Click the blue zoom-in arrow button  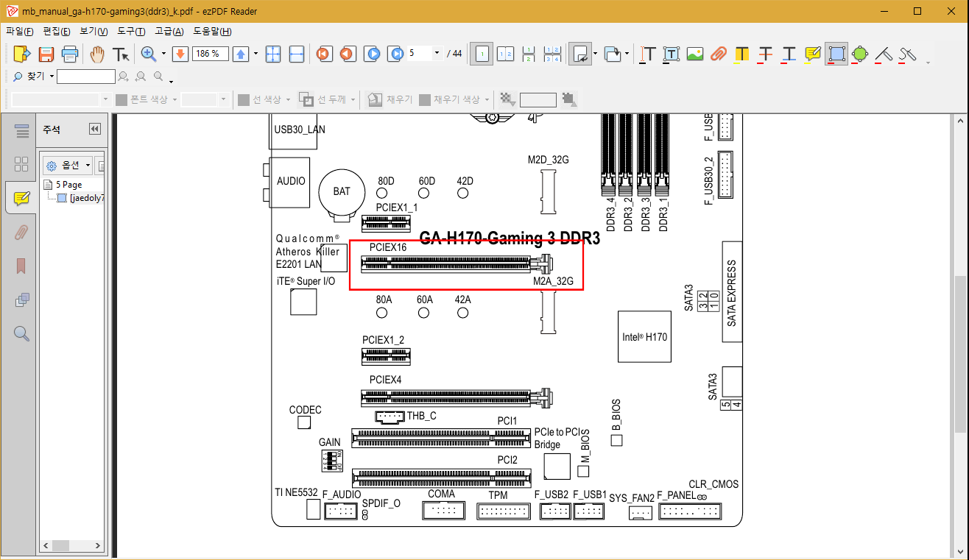pyautogui.click(x=241, y=54)
